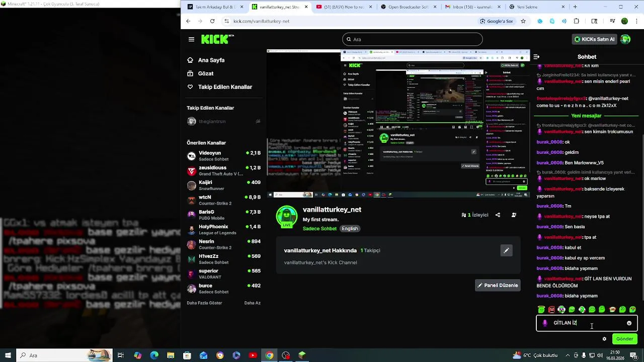Open Chrome media control icon
The image size is (644, 362).
pos(612,21)
